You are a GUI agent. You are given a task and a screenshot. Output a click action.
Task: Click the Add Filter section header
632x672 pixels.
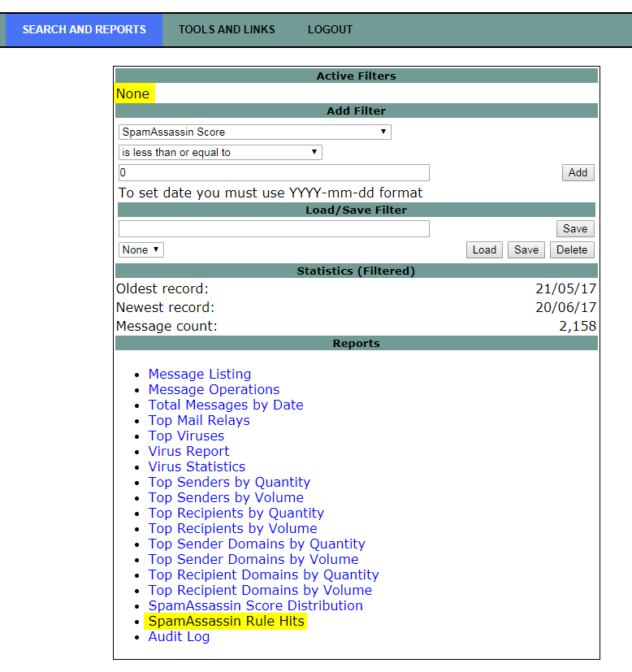(x=356, y=111)
